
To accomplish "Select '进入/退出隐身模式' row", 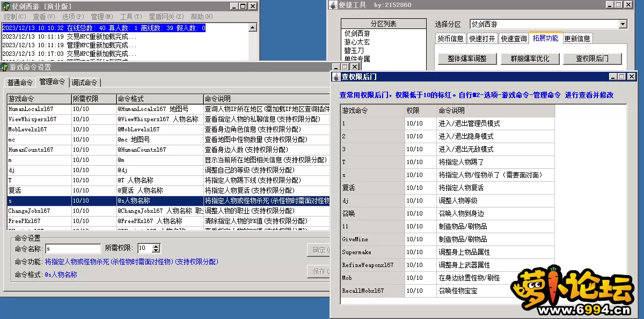I will [x=448, y=136].
